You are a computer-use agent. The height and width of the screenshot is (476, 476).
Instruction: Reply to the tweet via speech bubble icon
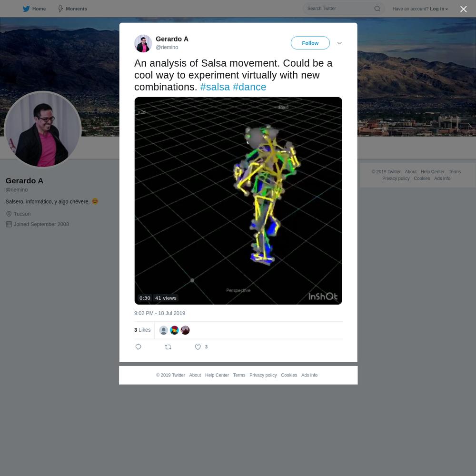tap(138, 347)
